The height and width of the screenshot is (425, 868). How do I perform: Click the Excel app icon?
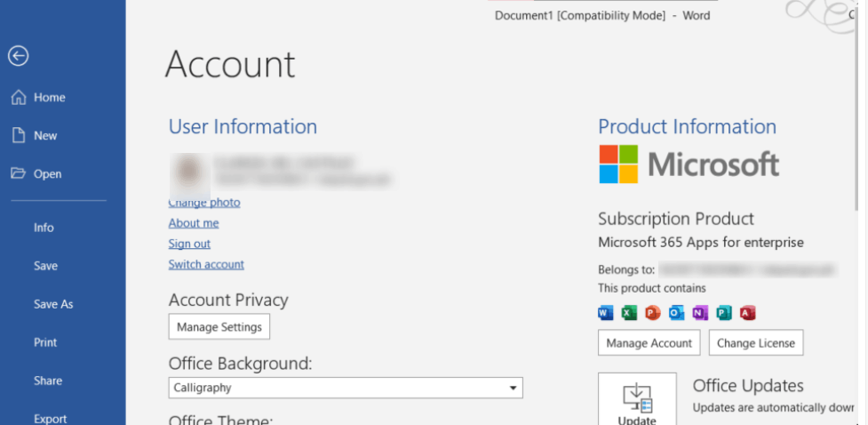click(x=629, y=313)
